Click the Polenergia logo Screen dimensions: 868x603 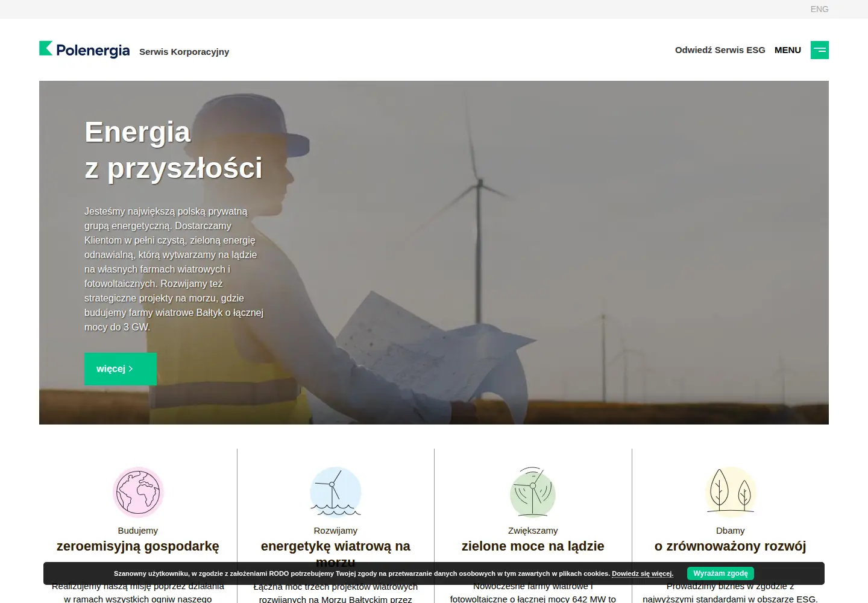[x=84, y=49]
